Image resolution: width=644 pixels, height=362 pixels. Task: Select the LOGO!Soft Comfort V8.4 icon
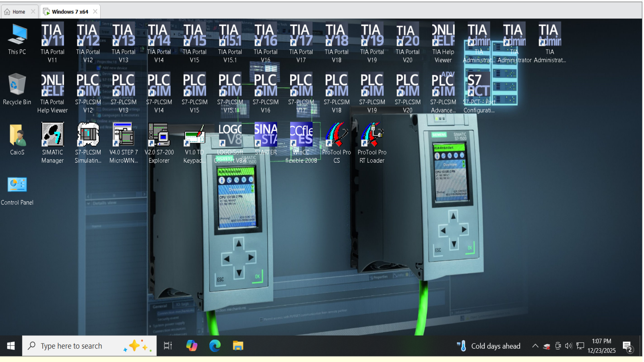coord(230,136)
